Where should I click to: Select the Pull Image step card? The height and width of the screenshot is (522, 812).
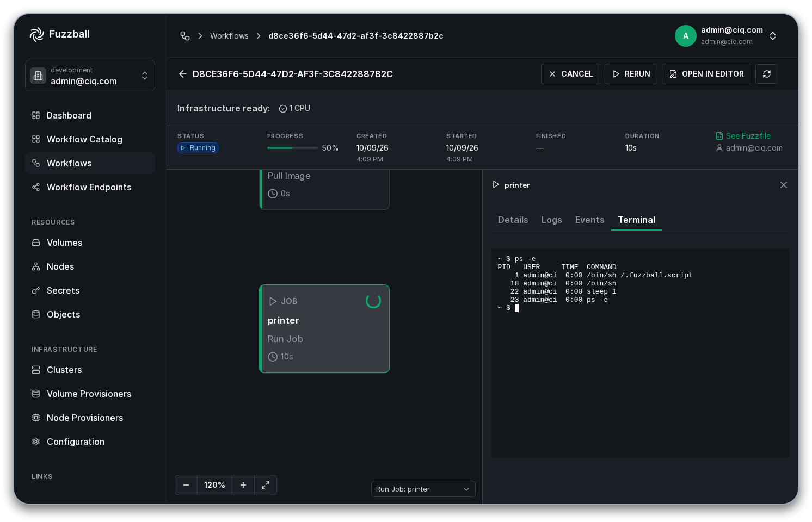(324, 189)
